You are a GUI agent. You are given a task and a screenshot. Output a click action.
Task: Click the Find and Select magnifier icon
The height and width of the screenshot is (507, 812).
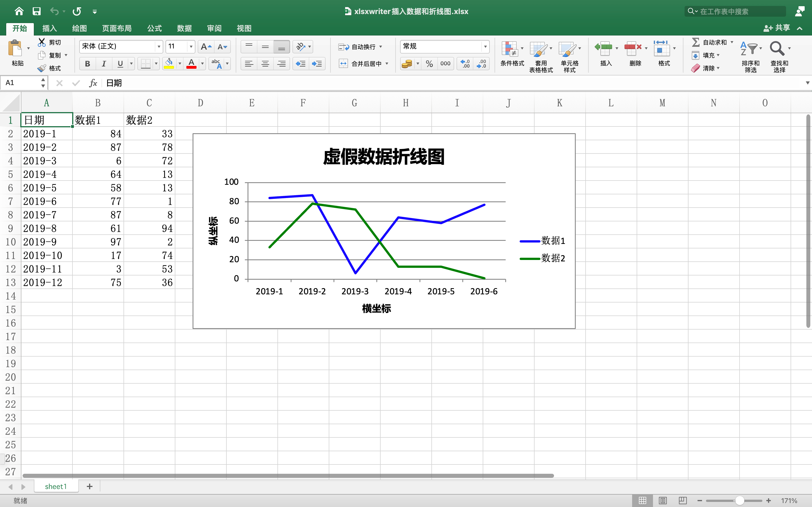pyautogui.click(x=777, y=49)
